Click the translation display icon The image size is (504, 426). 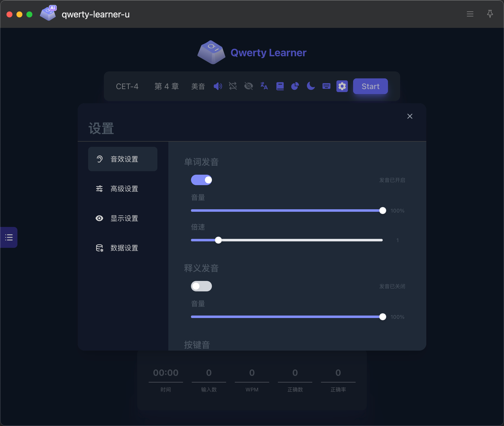(x=264, y=86)
